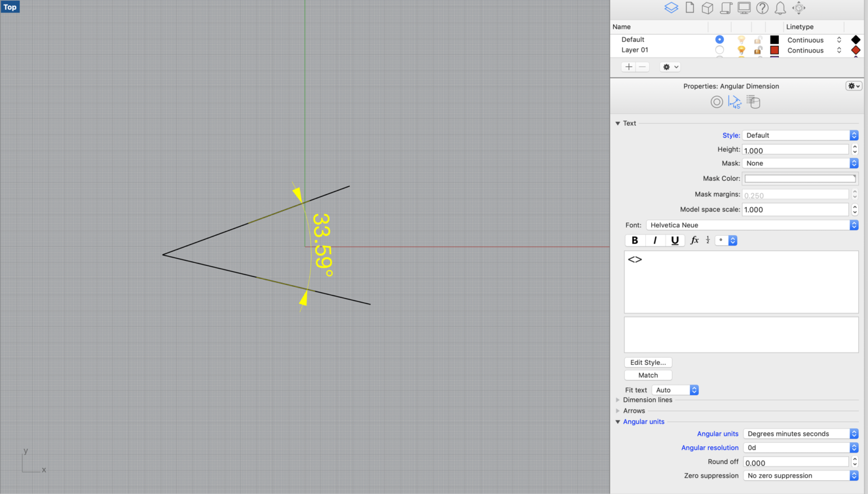The width and height of the screenshot is (868, 494).
Task: Open the Layers panel in the top toolbar
Action: click(671, 8)
